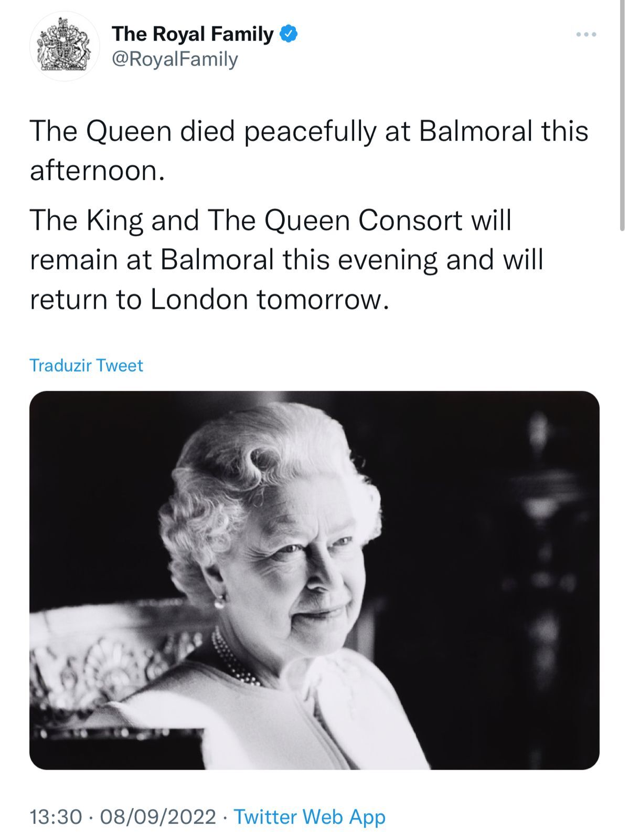Click the 13:30 timestamp

tap(56, 817)
